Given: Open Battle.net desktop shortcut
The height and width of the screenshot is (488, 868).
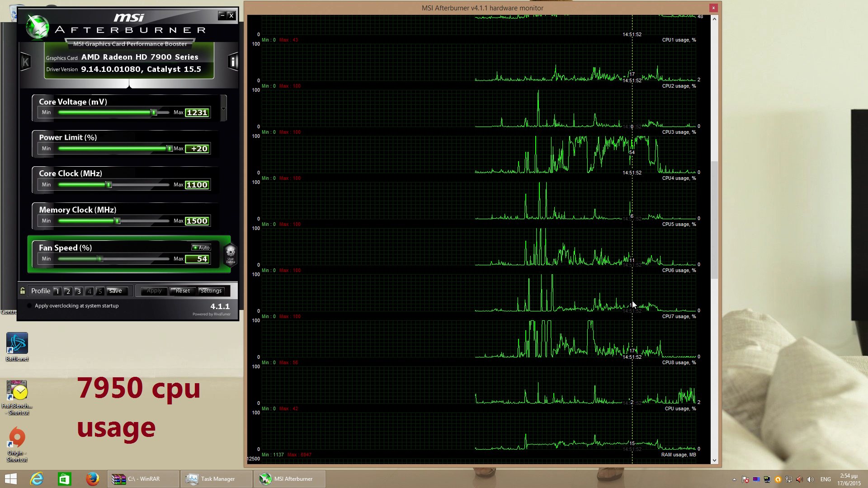Looking at the screenshot, I should tap(17, 347).
